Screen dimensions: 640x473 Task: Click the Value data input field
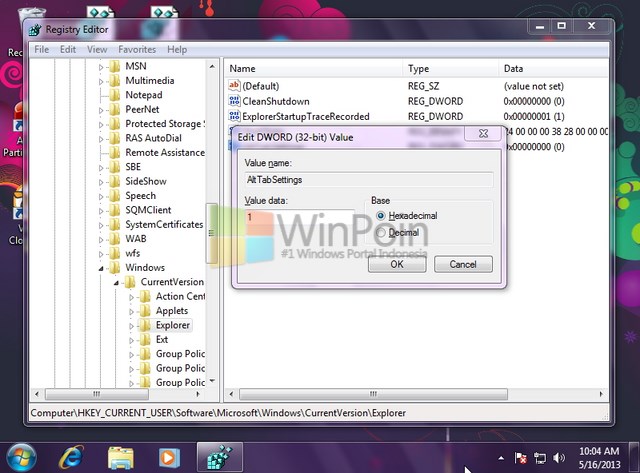click(x=300, y=217)
